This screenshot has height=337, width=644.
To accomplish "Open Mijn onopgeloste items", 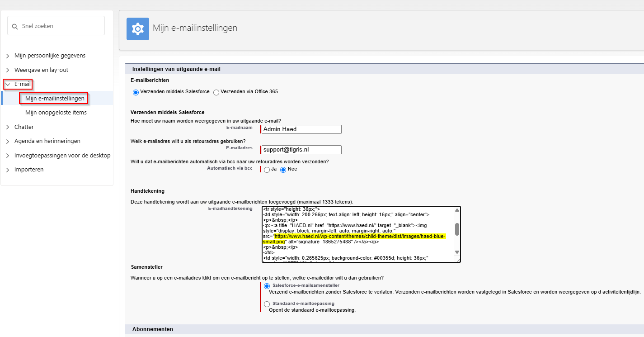I will point(56,112).
